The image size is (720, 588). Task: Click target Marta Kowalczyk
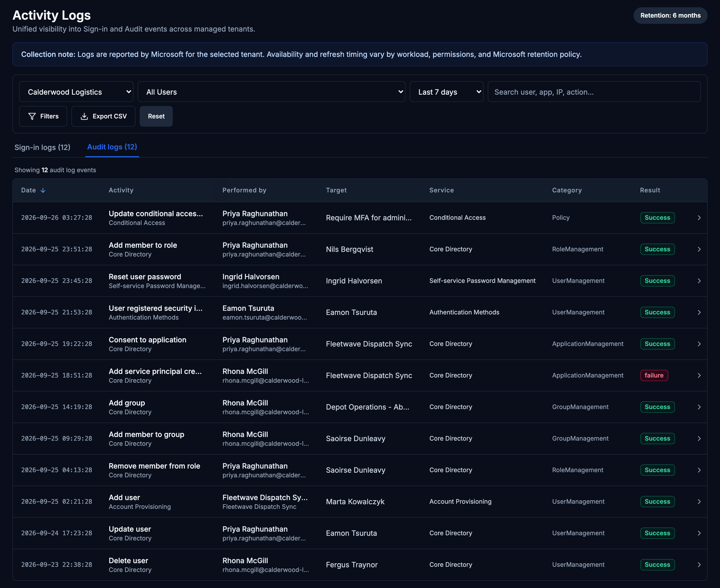pyautogui.click(x=355, y=502)
